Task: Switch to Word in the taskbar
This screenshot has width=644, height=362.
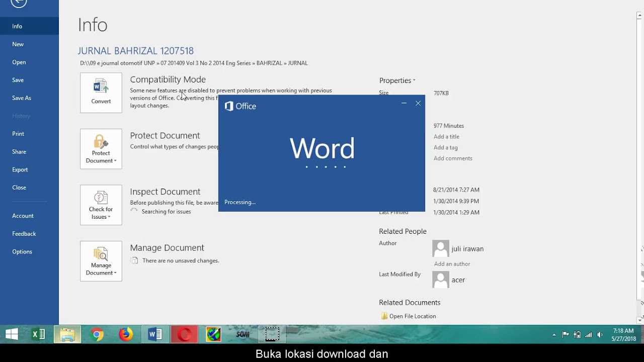Action: (x=155, y=334)
